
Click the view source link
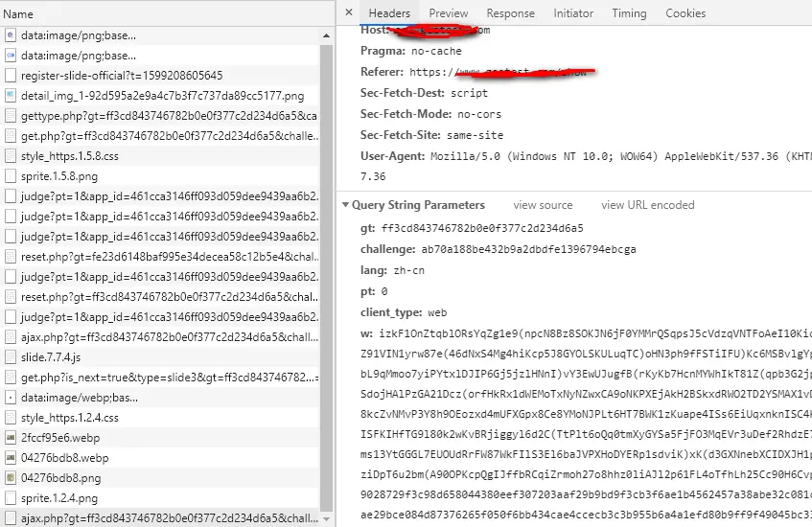coord(543,205)
